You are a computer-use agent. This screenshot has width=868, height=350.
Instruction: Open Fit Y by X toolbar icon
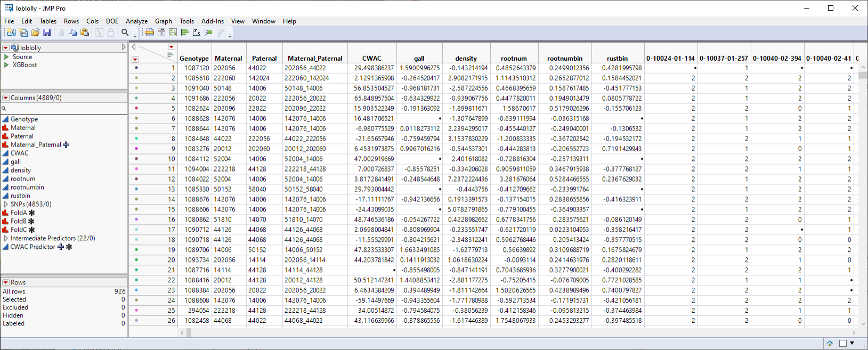pyautogui.click(x=197, y=32)
